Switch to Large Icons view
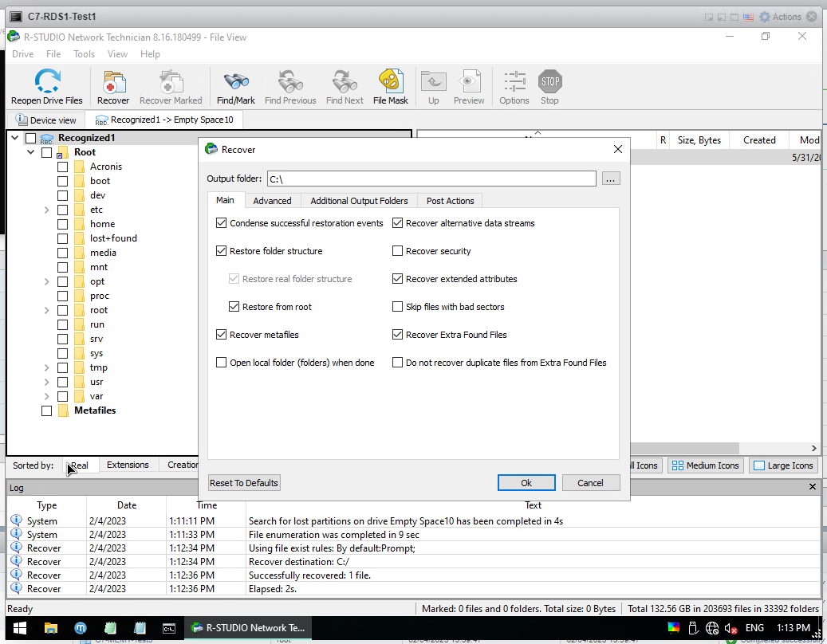The height and width of the screenshot is (644, 827). (x=783, y=465)
